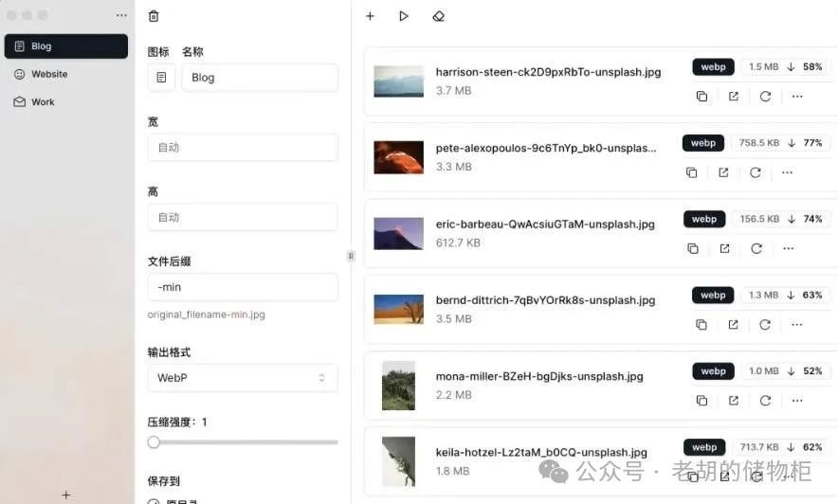This screenshot has height=504, width=838.
Task: Edit the file suffix field -min
Action: (243, 287)
